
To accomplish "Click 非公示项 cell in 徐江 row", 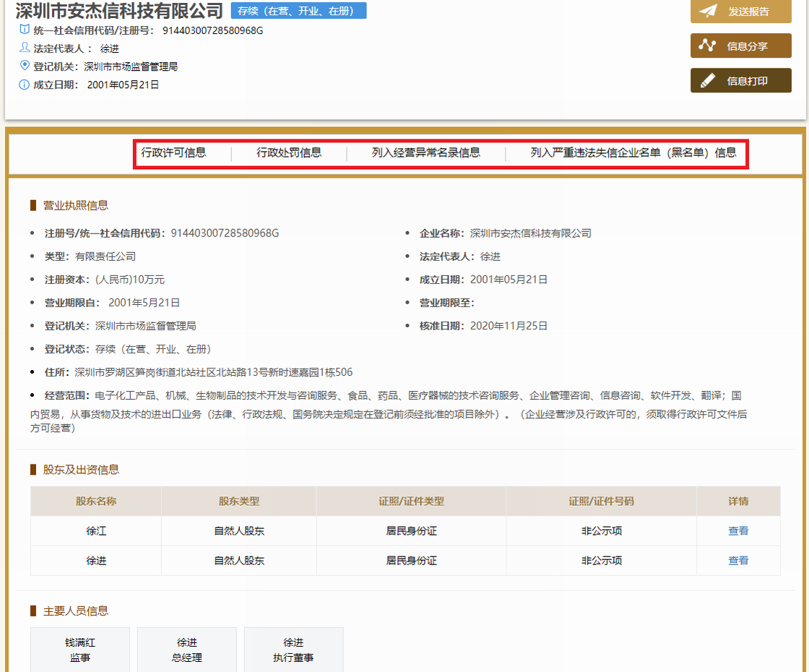I will point(601,530).
